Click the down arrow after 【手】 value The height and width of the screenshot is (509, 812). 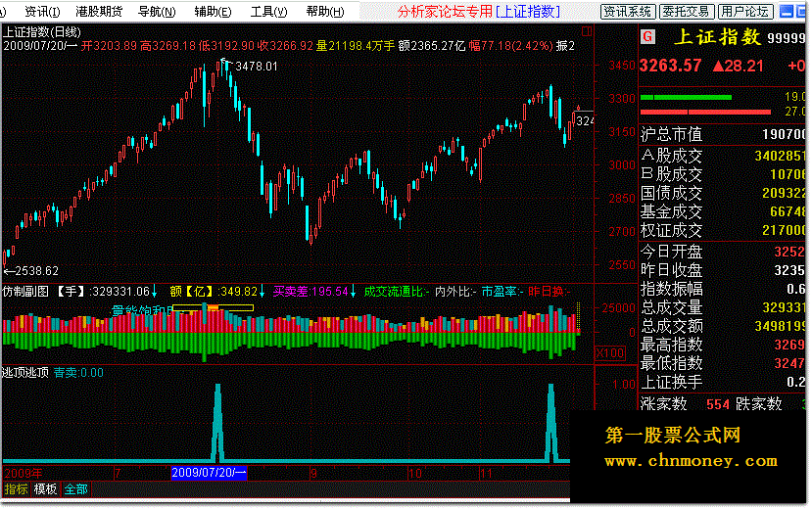155,292
